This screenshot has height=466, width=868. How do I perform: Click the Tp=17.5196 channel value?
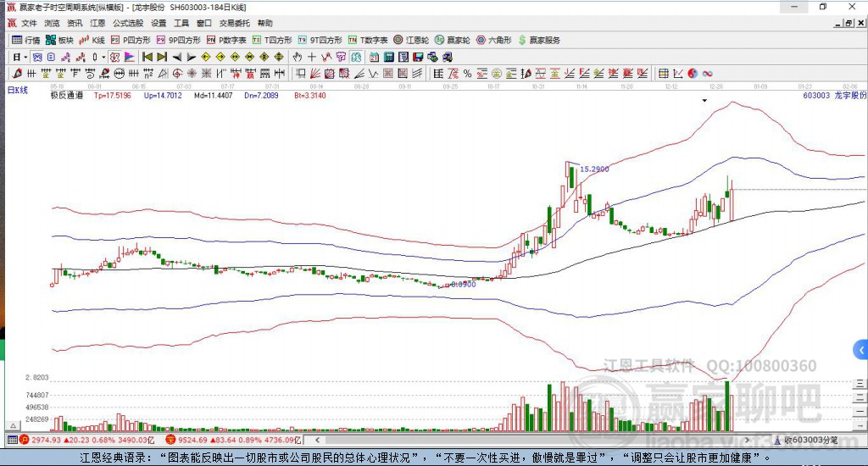[x=113, y=95]
